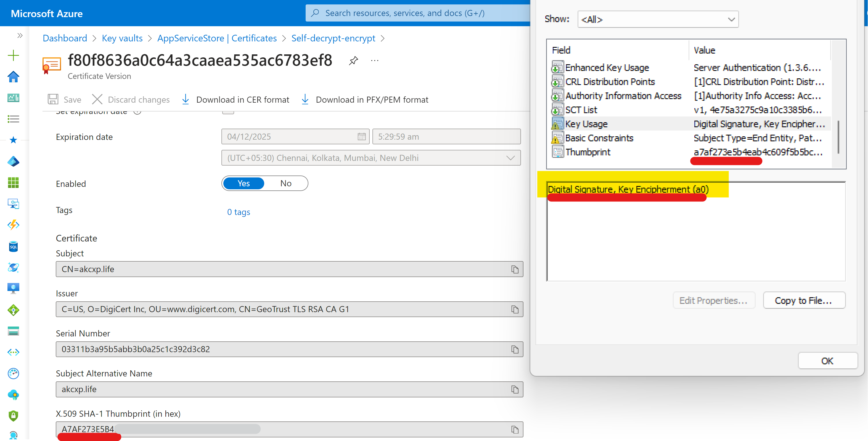
Task: Set Enabled toggle to No
Action: tap(286, 183)
